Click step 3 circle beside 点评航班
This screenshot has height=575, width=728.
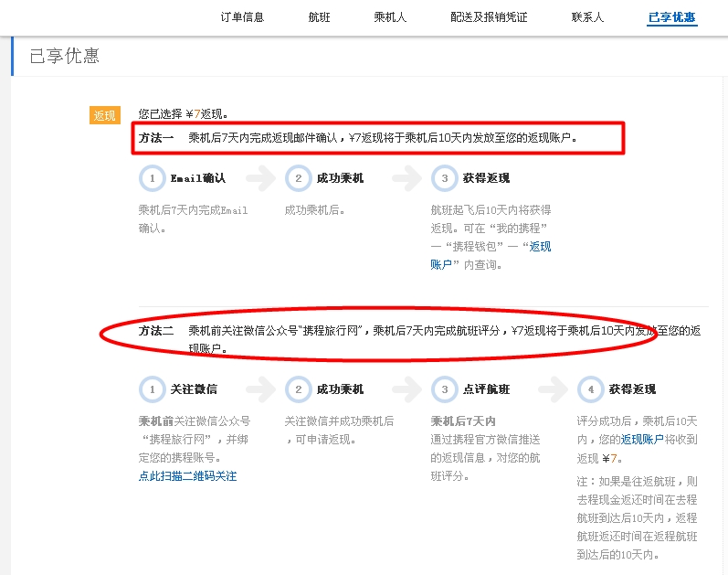[444, 389]
